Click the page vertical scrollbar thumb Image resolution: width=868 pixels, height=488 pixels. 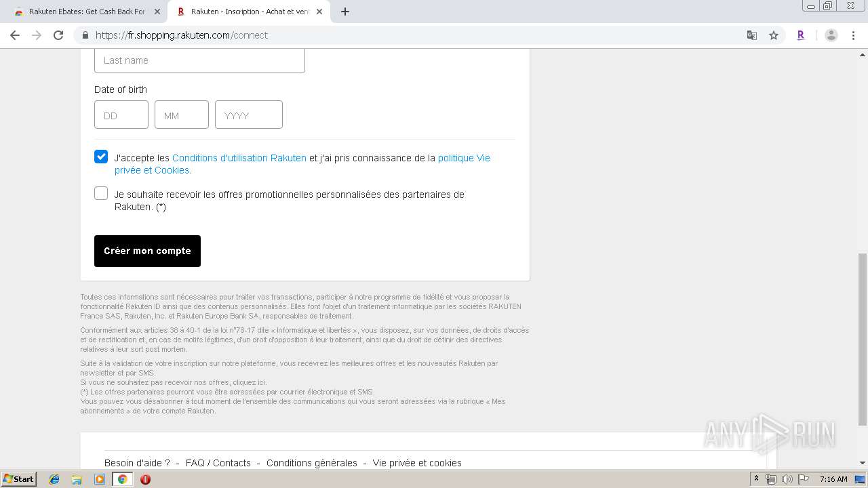point(862,339)
